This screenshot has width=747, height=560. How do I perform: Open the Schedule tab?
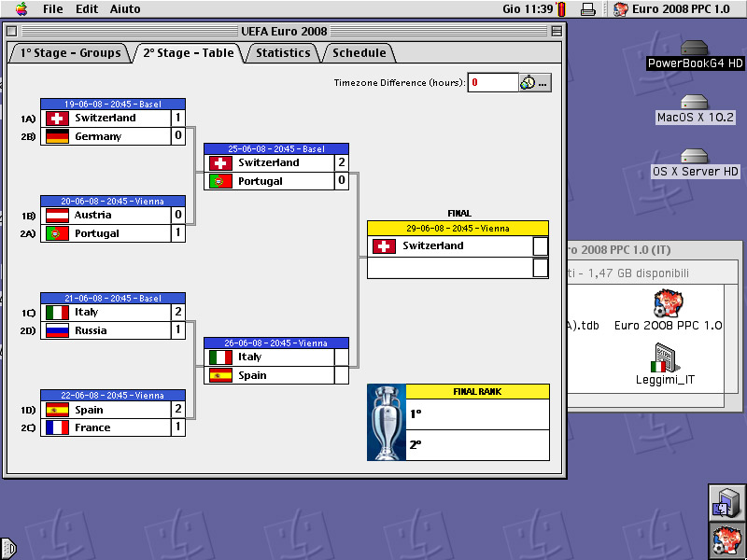point(359,53)
